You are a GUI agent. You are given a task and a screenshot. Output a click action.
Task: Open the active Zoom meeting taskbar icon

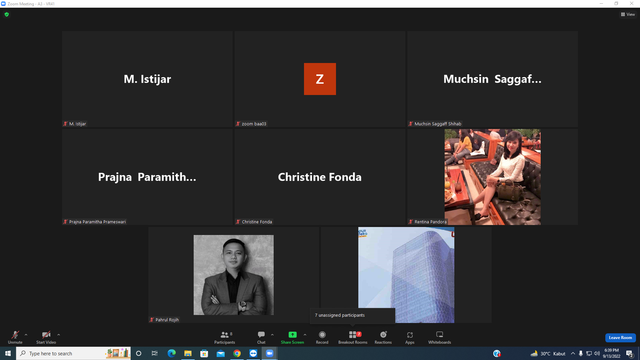(269, 353)
